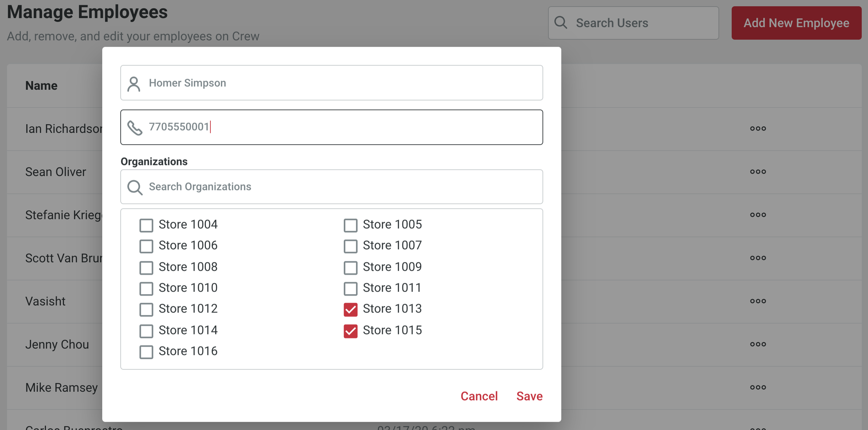
Task: Click into the phone number field
Action: coord(331,127)
